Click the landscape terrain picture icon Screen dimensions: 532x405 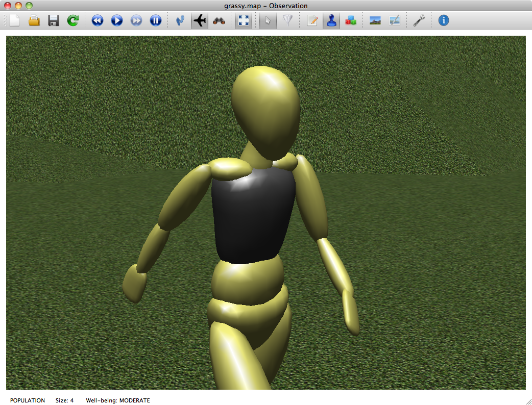[x=375, y=20]
